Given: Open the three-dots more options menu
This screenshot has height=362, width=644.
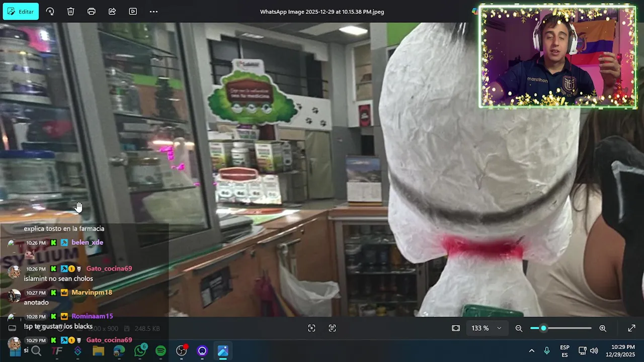Looking at the screenshot, I should pos(153,12).
